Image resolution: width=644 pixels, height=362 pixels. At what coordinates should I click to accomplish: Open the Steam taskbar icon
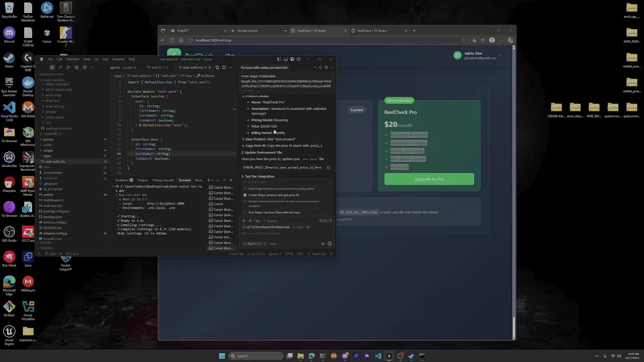(x=411, y=356)
